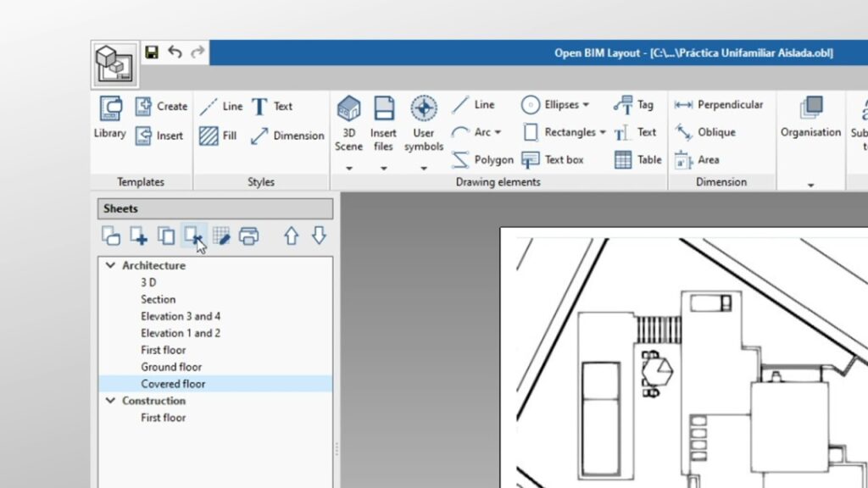Open the Elevation 3 and 4 sheet
The image size is (868, 488).
coord(181,316)
